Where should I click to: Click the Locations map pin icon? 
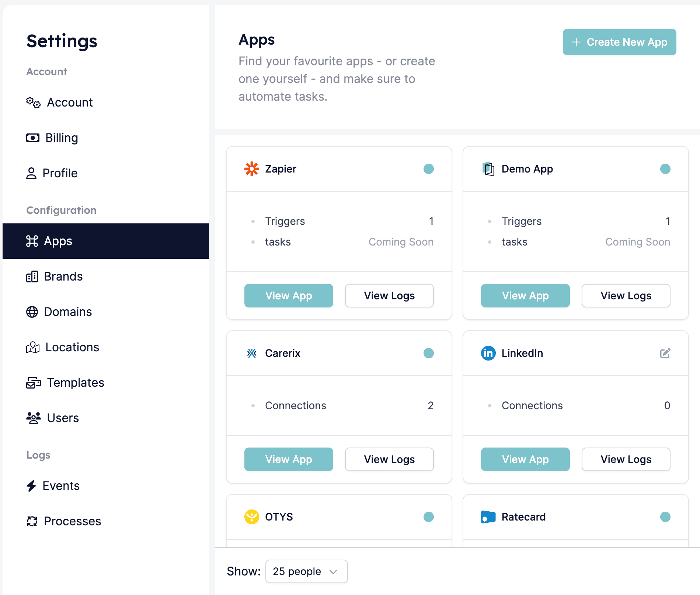33,347
